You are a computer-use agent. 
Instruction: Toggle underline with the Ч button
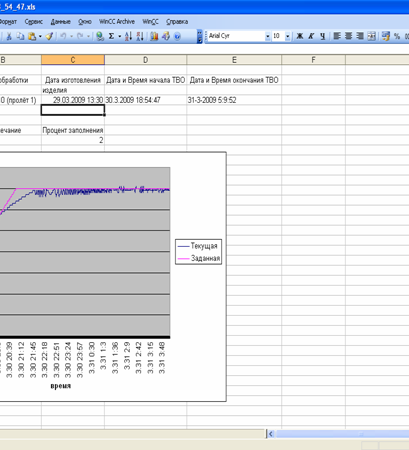tap(322, 36)
